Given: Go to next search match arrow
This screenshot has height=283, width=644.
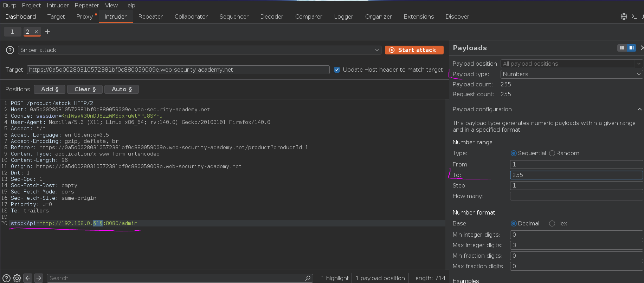Looking at the screenshot, I should [39, 278].
